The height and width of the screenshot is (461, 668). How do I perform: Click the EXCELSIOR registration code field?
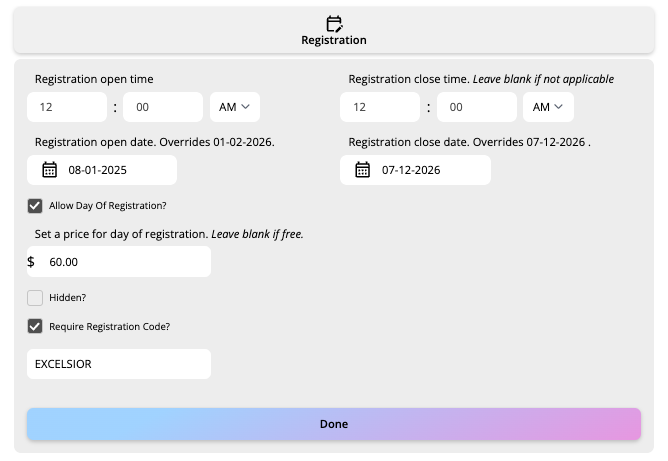[119, 364]
